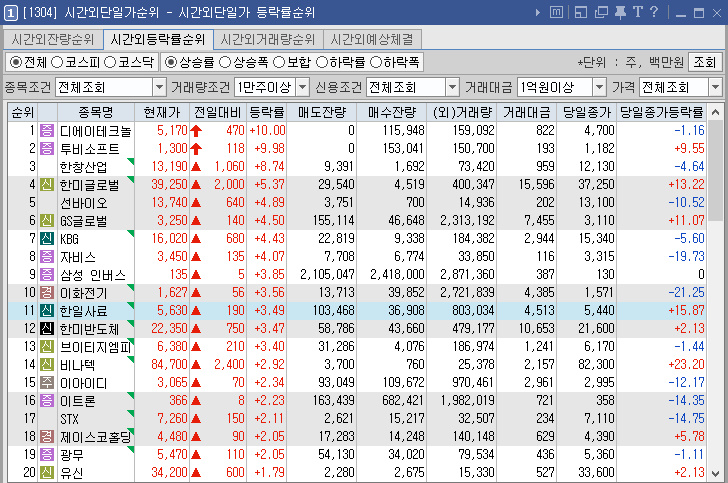Open font settings with the T icon
The height and width of the screenshot is (483, 728).
point(638,12)
